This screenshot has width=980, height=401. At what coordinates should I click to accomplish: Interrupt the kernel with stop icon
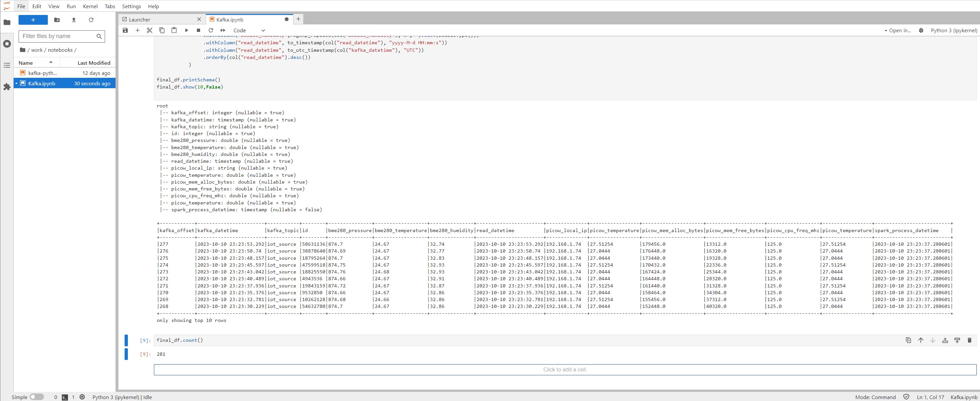(198, 31)
